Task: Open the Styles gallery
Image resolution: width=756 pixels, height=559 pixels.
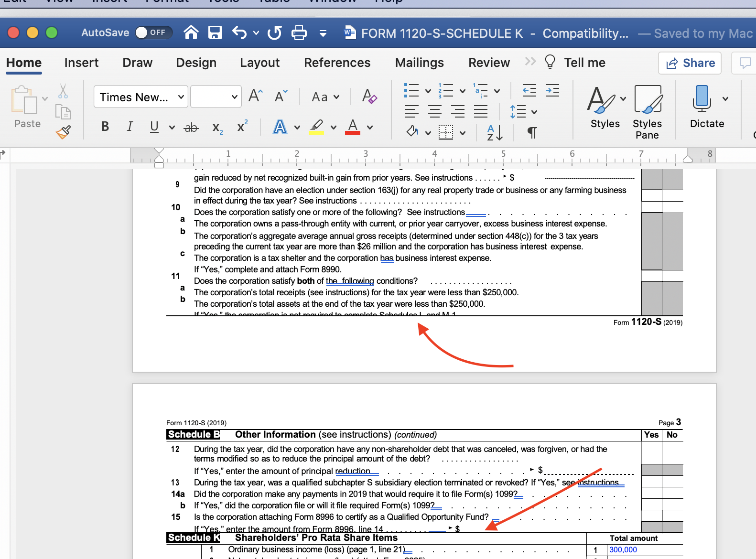Action: (x=605, y=107)
